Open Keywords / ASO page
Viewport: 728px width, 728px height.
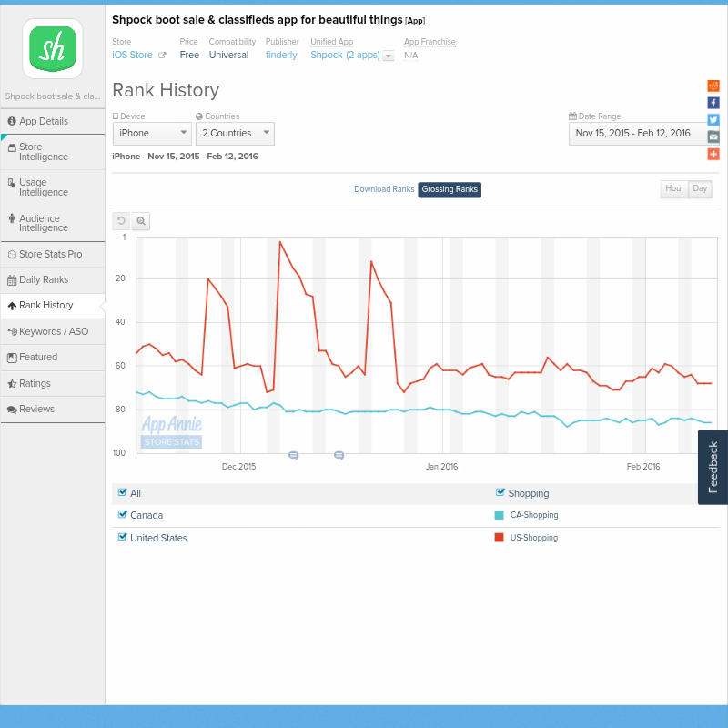click(53, 331)
